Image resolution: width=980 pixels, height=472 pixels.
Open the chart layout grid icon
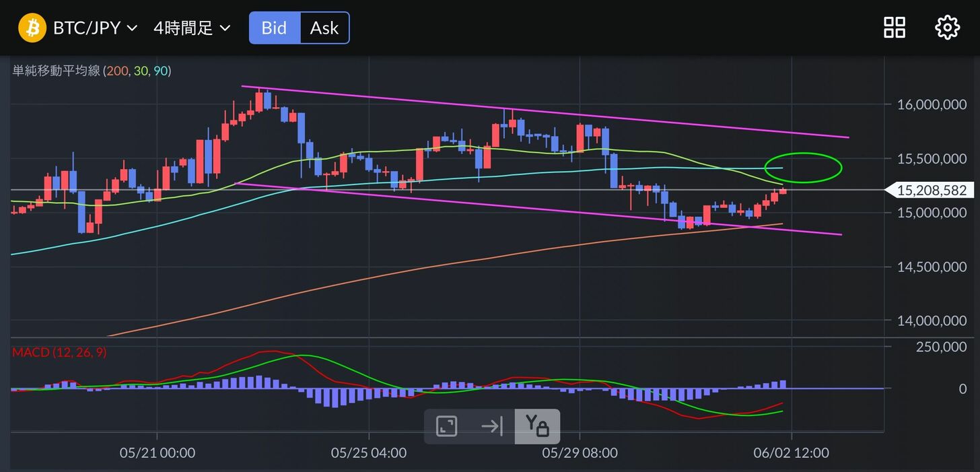[894, 28]
